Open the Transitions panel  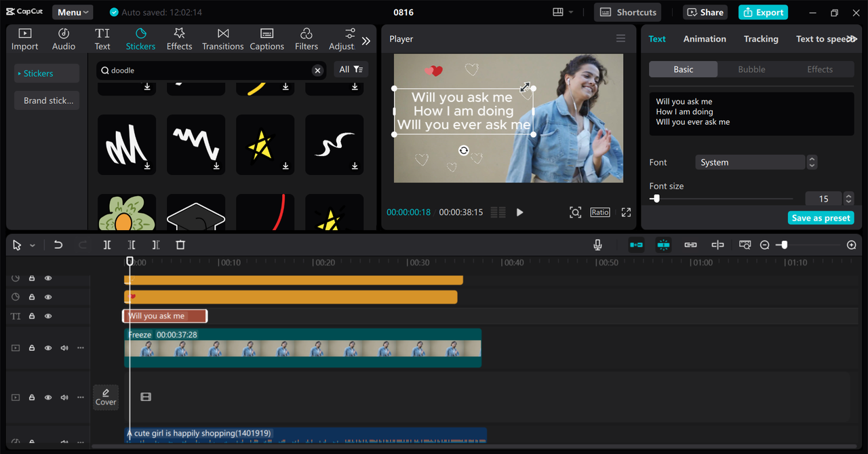point(222,39)
